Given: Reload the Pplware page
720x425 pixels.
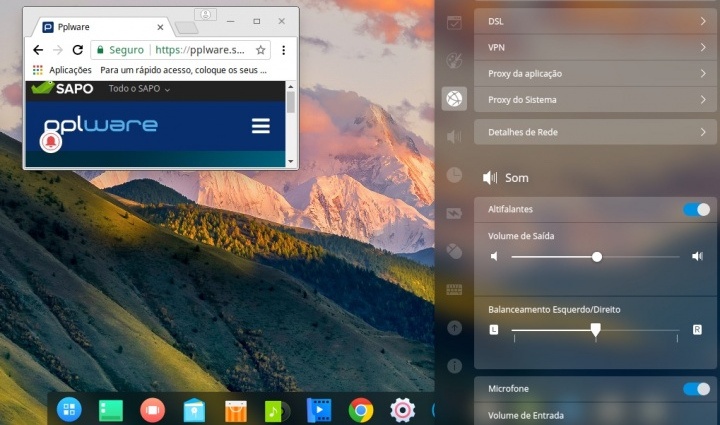Looking at the screenshot, I should 77,50.
